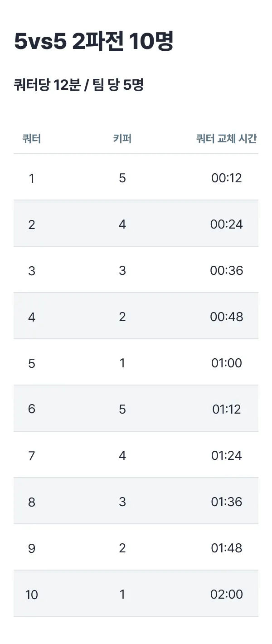Select the 01:24 substitution time cell
This screenshot has height=644, width=272.
point(227,455)
